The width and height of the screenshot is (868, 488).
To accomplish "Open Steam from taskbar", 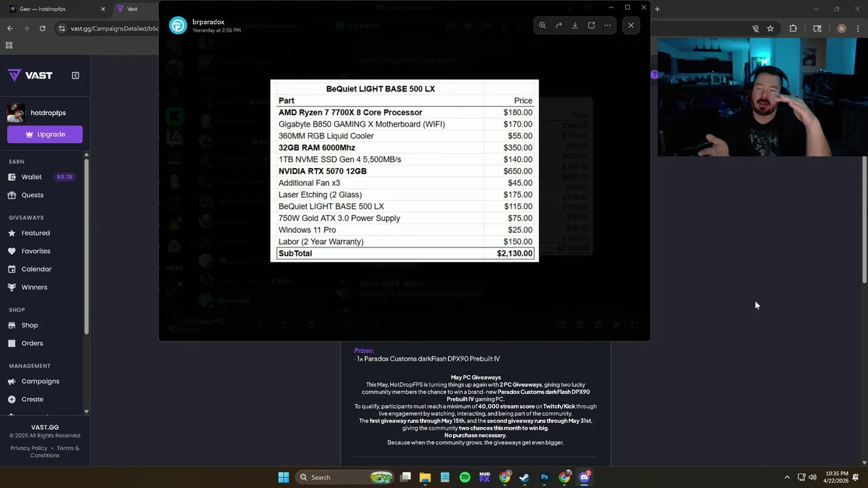I will (524, 477).
